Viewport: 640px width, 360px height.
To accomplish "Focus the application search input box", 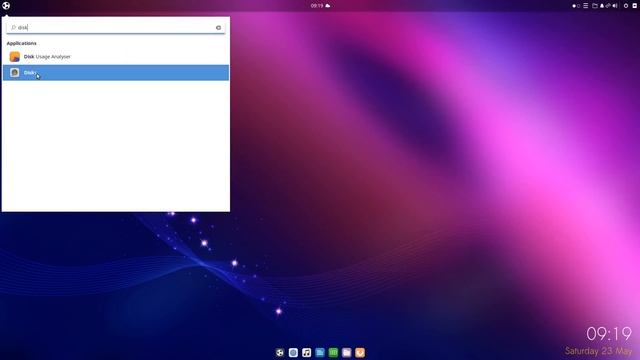I will [116, 27].
